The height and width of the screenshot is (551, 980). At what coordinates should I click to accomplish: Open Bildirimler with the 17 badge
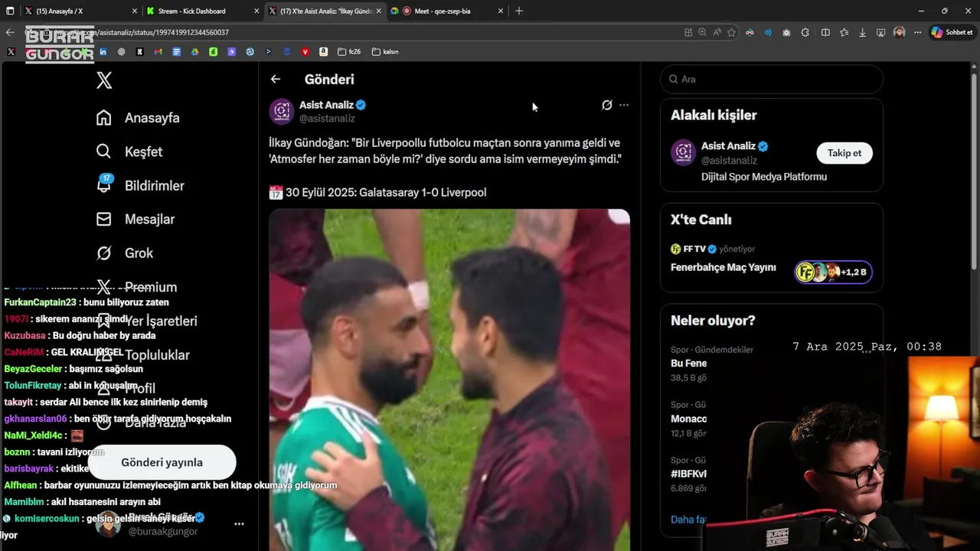(140, 185)
